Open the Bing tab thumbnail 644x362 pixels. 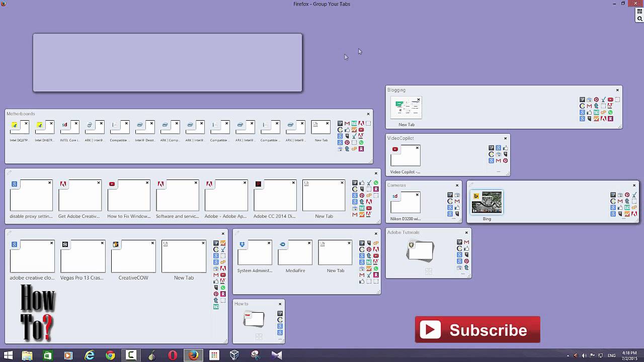pos(487,202)
